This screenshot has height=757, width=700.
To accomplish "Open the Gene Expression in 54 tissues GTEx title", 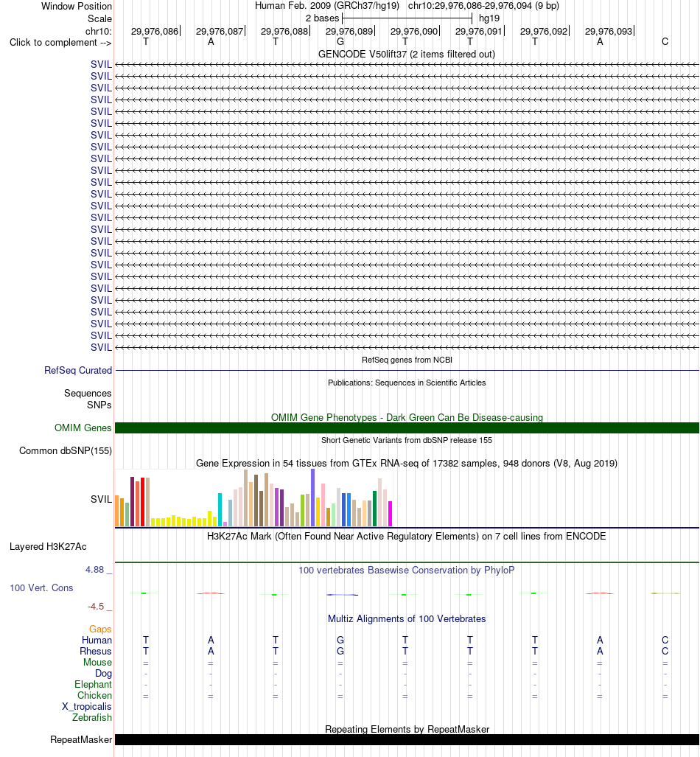I will pyautogui.click(x=407, y=463).
